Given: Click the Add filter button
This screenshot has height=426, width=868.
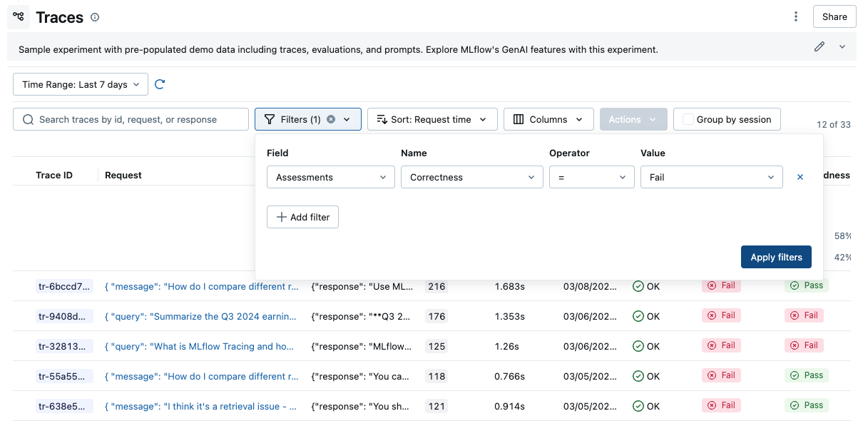Looking at the screenshot, I should (302, 217).
